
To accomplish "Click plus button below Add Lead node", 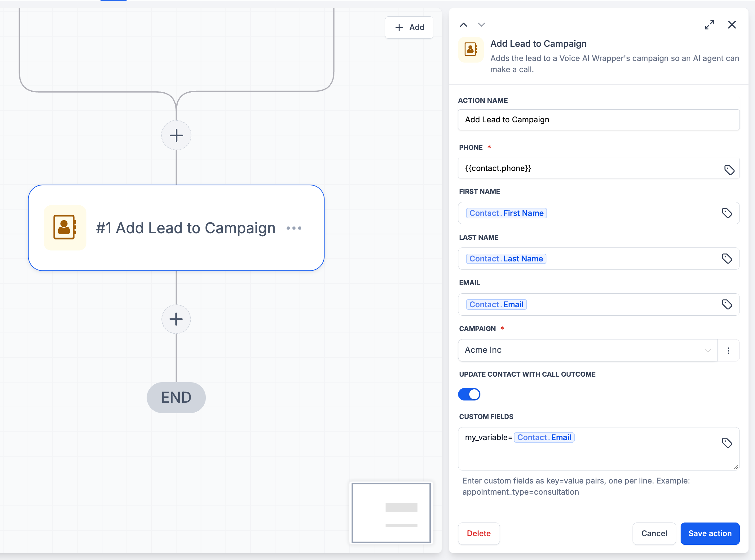I will (176, 319).
